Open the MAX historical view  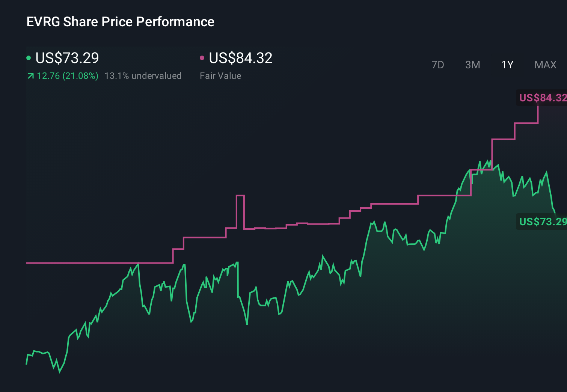pyautogui.click(x=545, y=65)
